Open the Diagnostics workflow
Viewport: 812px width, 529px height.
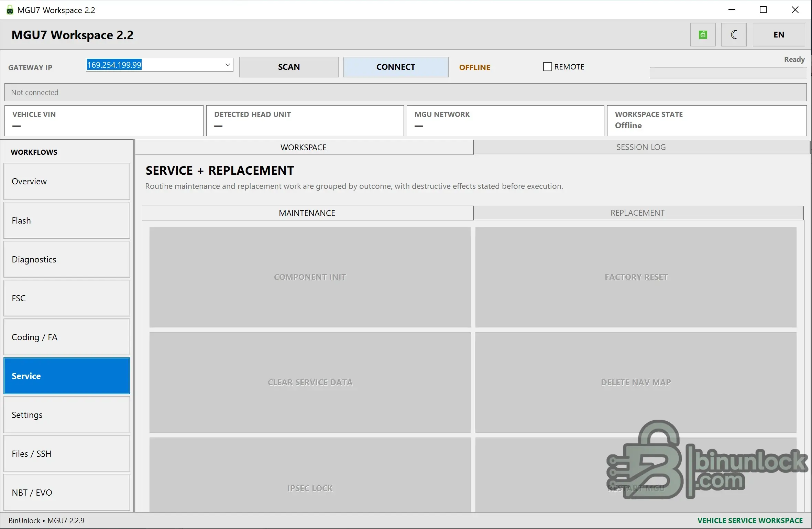click(67, 259)
